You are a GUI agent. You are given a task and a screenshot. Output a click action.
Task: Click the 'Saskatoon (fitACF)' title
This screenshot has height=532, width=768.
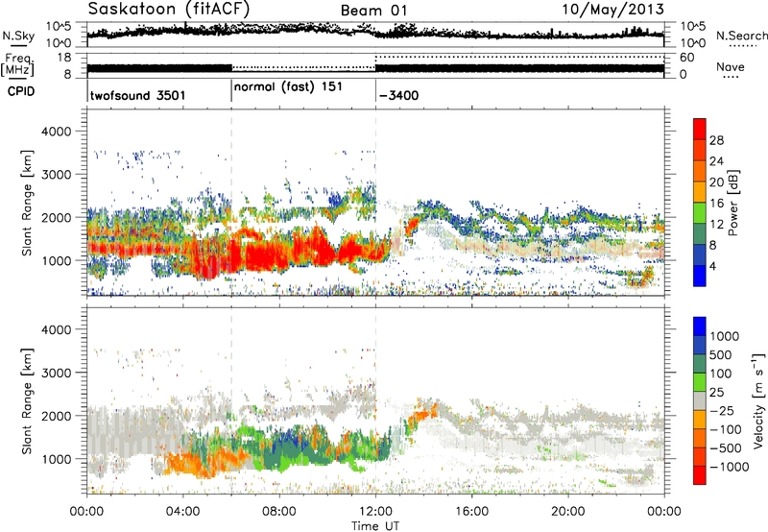(x=169, y=10)
